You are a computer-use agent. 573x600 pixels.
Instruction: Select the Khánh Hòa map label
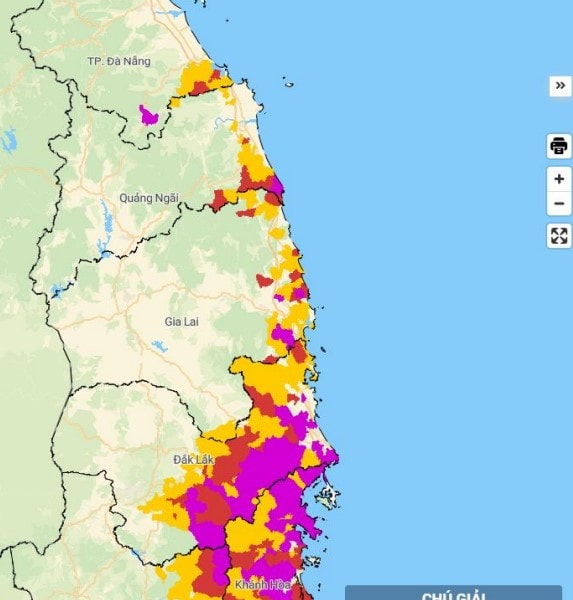coord(263,585)
